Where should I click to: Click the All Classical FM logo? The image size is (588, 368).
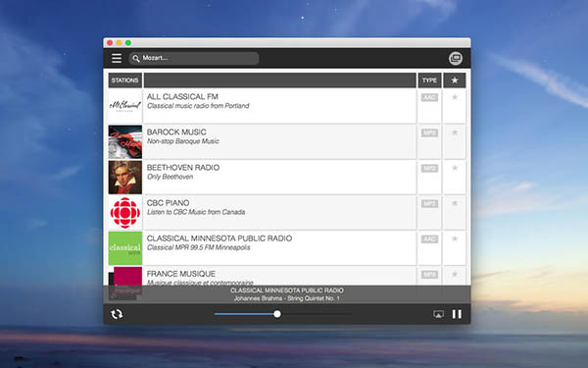tap(125, 106)
